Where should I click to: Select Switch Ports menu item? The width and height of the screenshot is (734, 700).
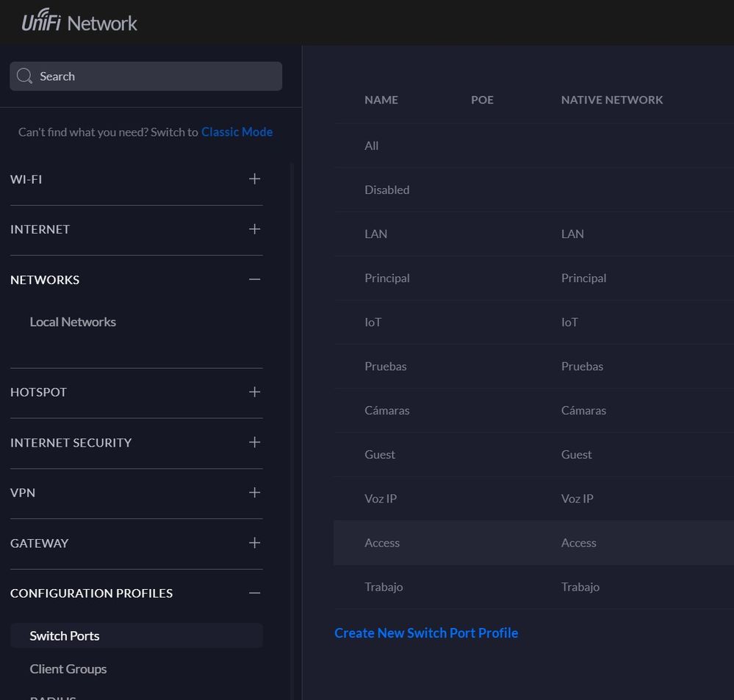(65, 636)
